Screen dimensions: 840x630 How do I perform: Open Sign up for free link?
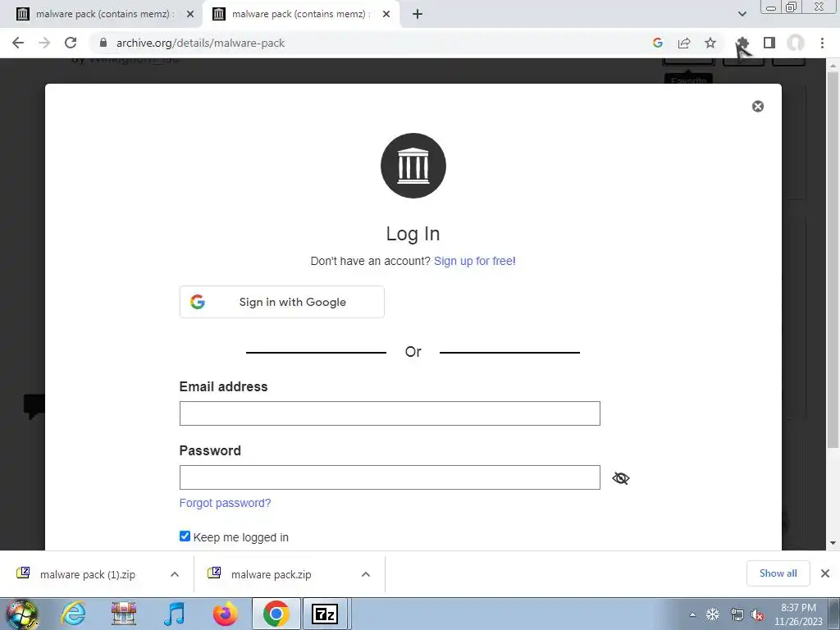[475, 261]
